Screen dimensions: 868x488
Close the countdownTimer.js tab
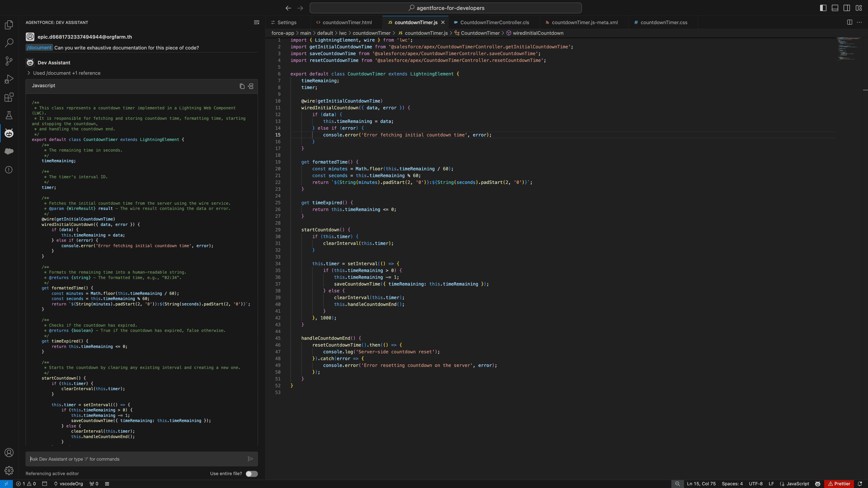tap(443, 22)
